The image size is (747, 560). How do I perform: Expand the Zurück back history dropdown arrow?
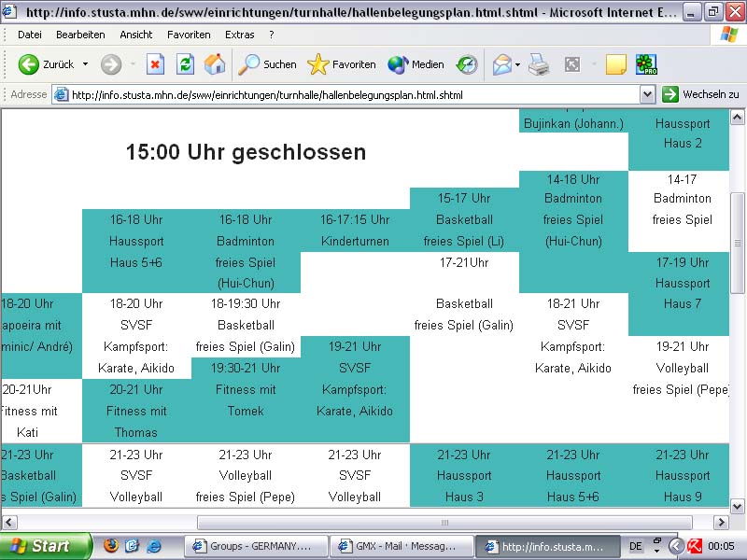coord(85,63)
